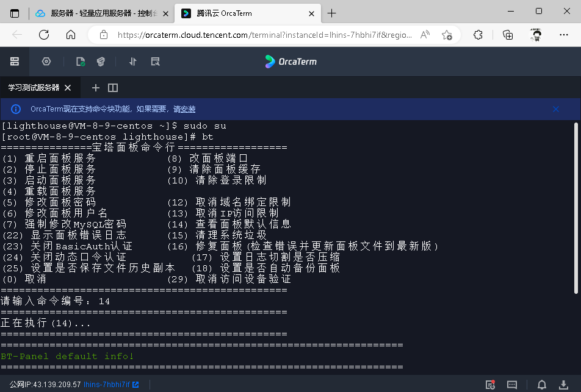581x392 pixels.
Task: Click the OrcaTerm logo
Action: [x=291, y=62]
